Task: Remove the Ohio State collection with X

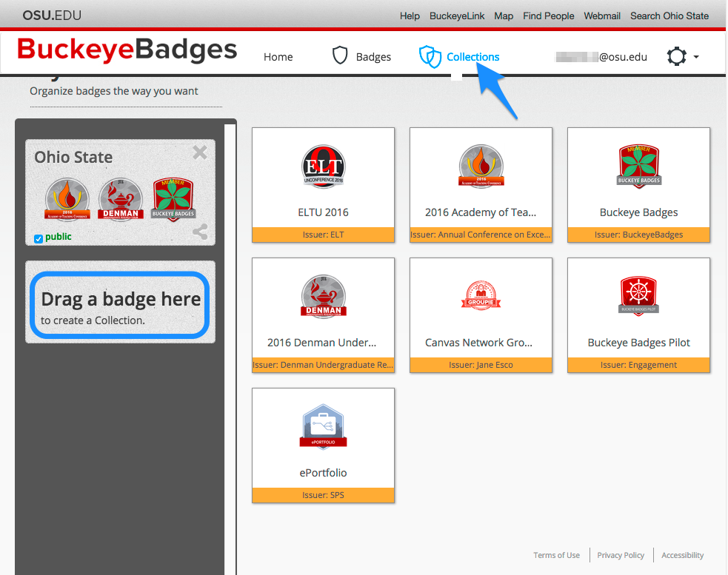Action: tap(200, 152)
